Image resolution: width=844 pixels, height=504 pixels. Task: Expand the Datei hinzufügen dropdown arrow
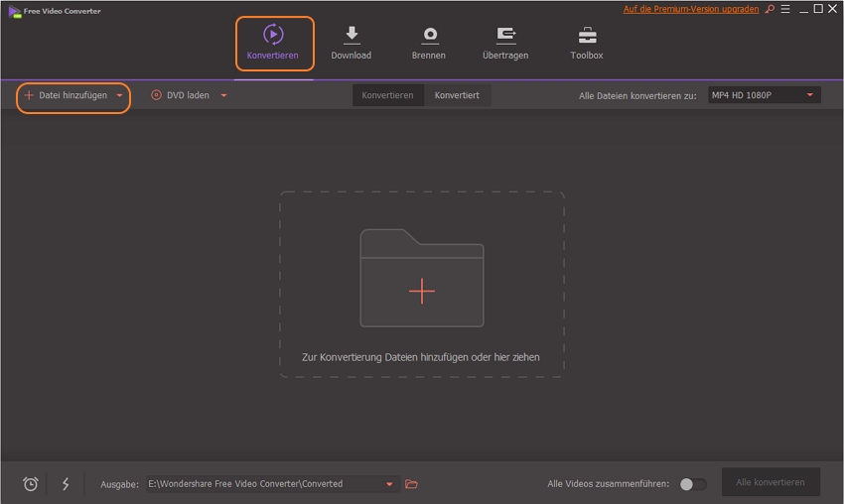click(119, 96)
